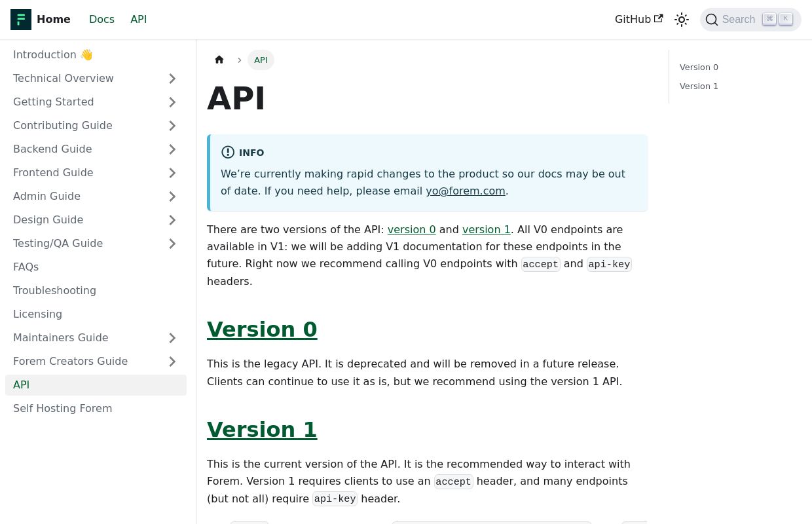812x524 pixels.
Task: Open Admin Guide sidebar item
Action: (82, 196)
